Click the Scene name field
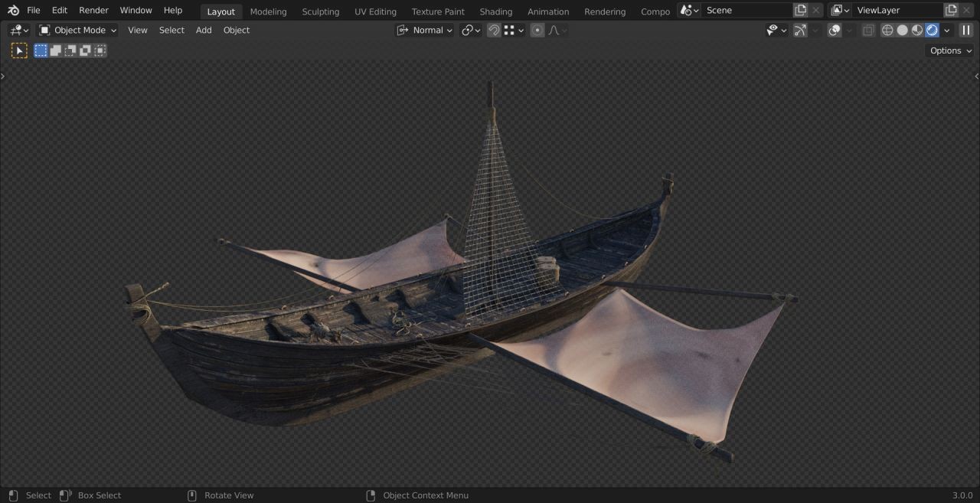The image size is (980, 503). (745, 10)
